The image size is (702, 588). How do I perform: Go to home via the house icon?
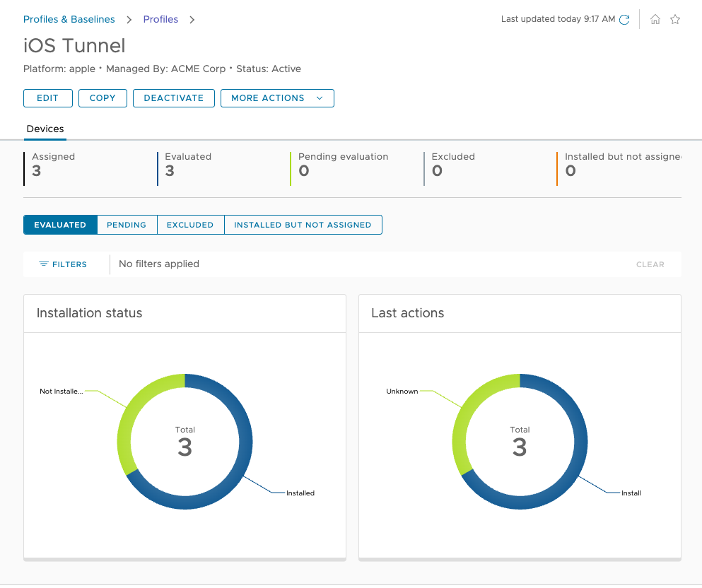click(x=655, y=20)
